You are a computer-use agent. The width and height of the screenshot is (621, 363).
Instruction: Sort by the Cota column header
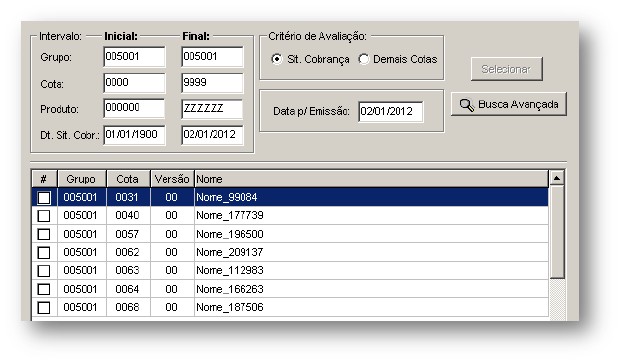tap(128, 179)
